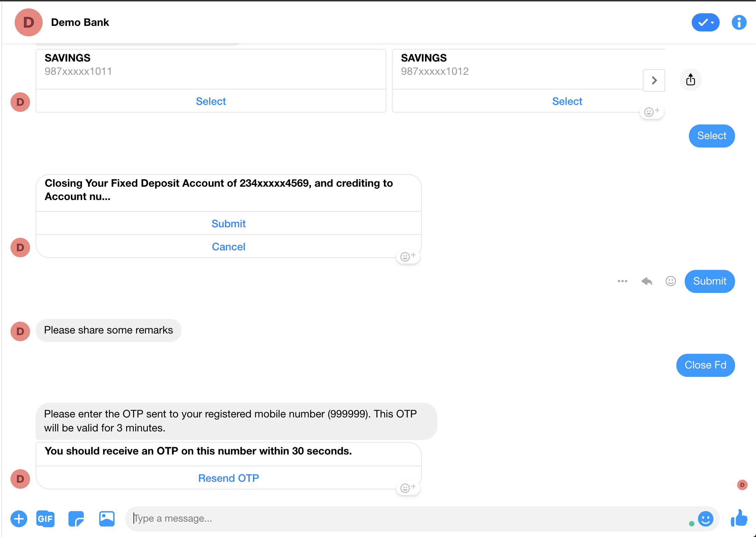Click the 'Please share some remarks' message
The image size is (756, 537).
109,330
